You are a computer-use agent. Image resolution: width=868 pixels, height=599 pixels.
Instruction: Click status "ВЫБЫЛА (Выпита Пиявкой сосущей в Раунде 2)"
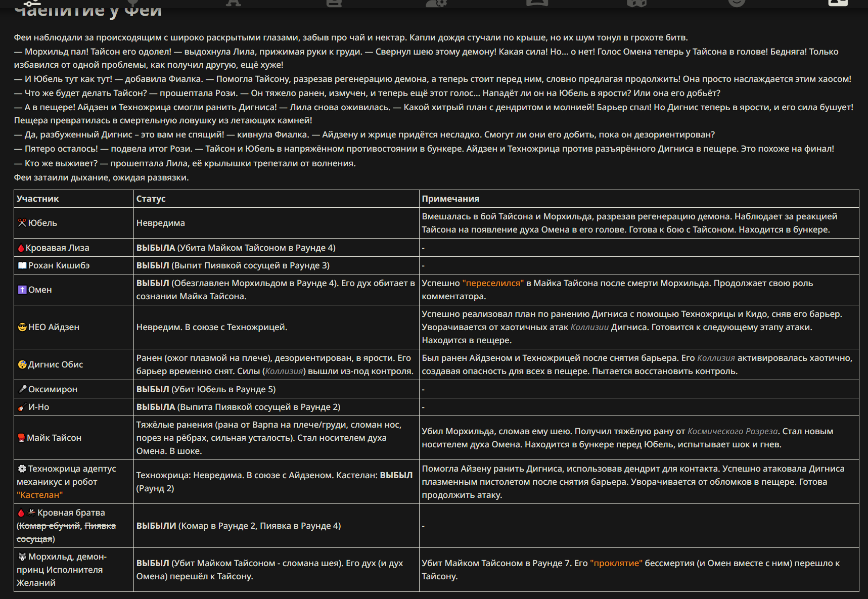click(x=238, y=407)
